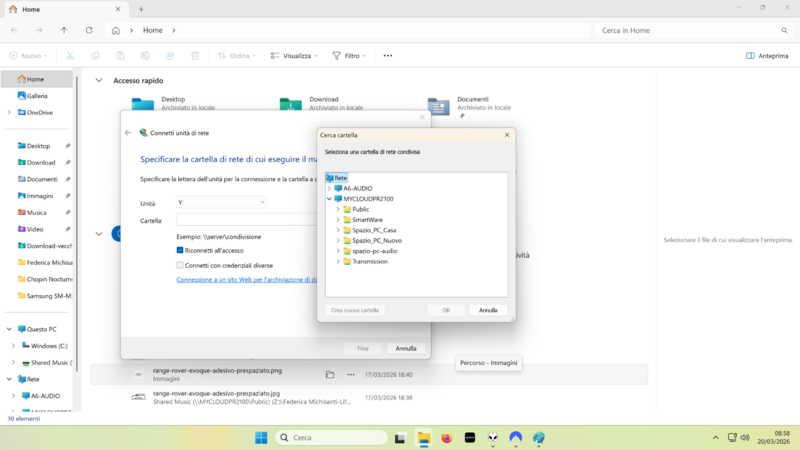Click the Task View icon in taskbar
This screenshot has width=800, height=450.
point(400,438)
